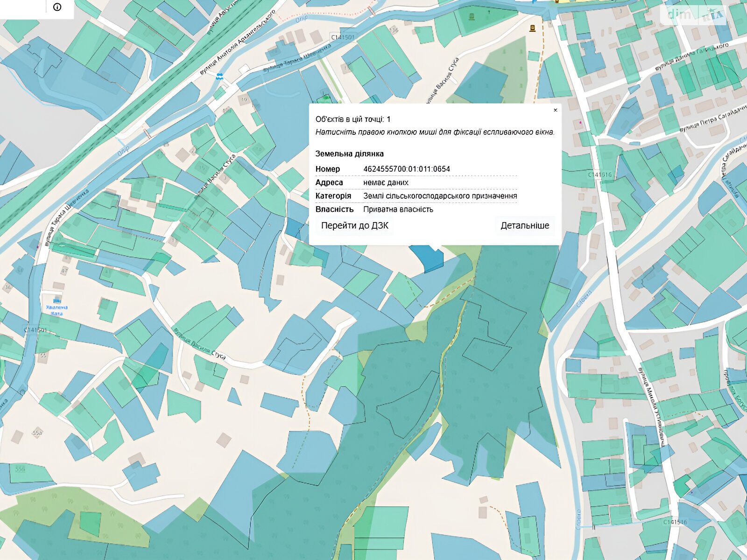Select the dark yellow monument marker by dashed path

click(532, 28)
